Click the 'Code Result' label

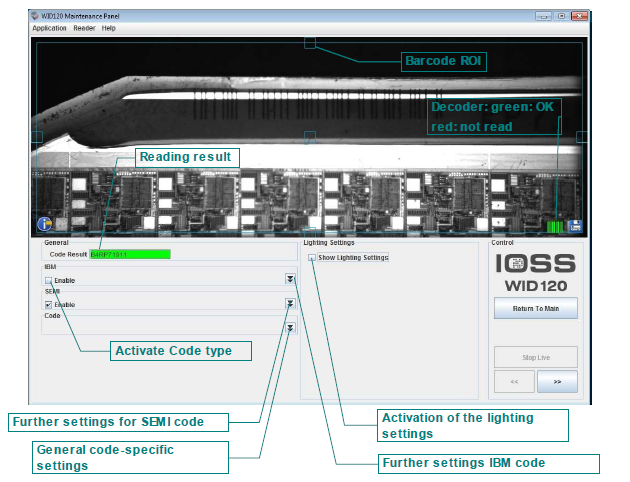point(68,254)
